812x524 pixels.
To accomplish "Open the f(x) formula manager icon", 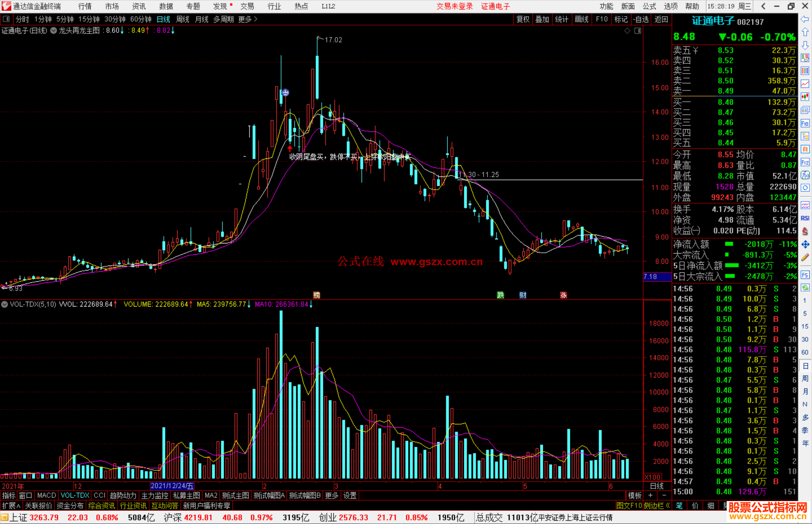I will pos(805,175).
